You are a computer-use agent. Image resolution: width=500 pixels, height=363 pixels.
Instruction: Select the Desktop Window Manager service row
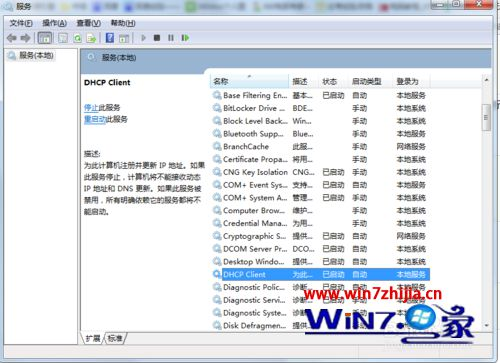coord(321,261)
